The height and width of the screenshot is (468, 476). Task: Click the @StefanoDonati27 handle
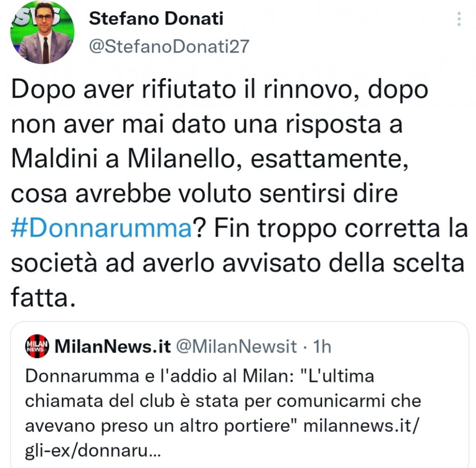[169, 46]
